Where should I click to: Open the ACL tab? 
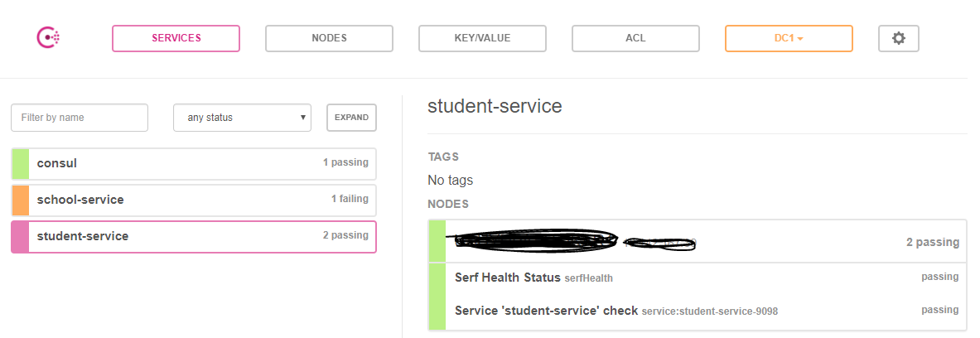pos(635,38)
